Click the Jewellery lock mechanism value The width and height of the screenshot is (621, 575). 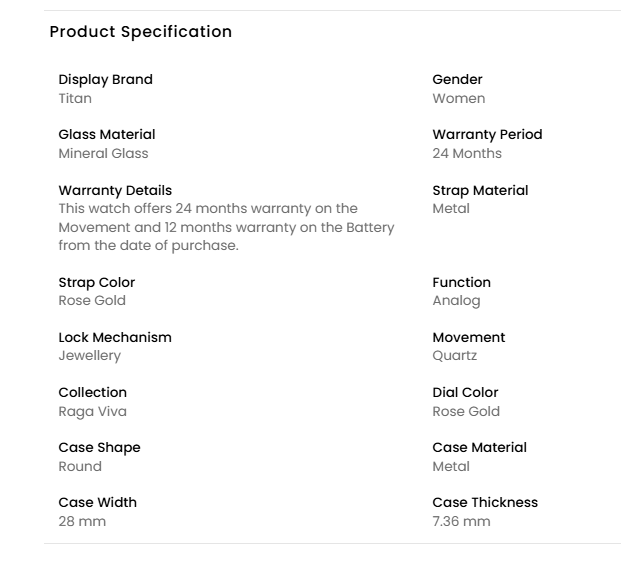pyautogui.click(x=89, y=356)
